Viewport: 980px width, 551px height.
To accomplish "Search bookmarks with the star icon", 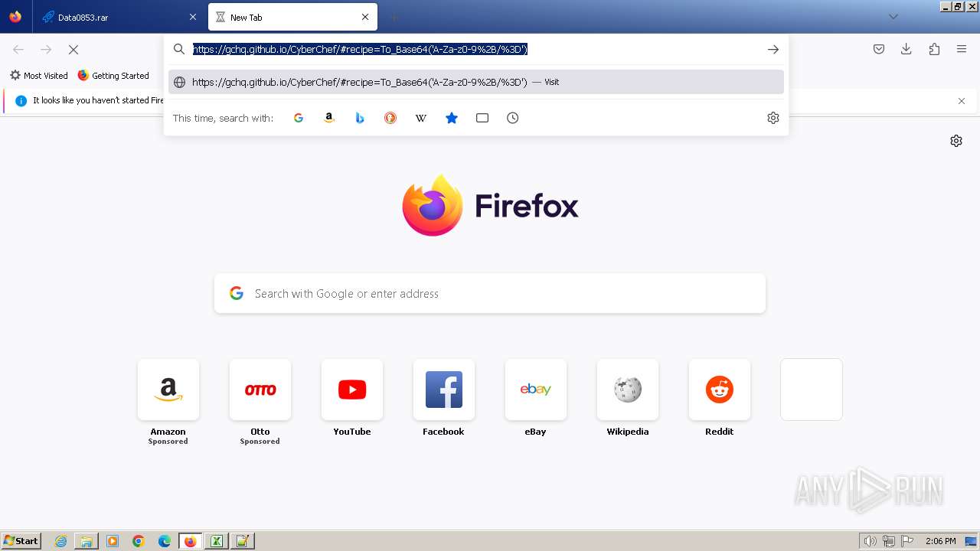I will coord(452,118).
